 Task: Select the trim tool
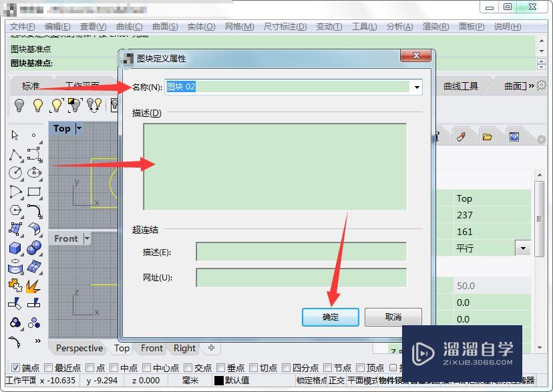[15, 303]
